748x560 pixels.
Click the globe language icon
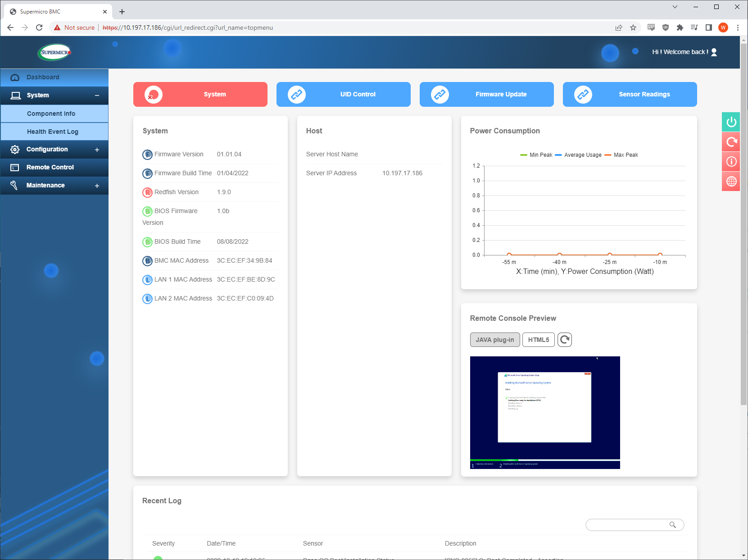(x=731, y=182)
